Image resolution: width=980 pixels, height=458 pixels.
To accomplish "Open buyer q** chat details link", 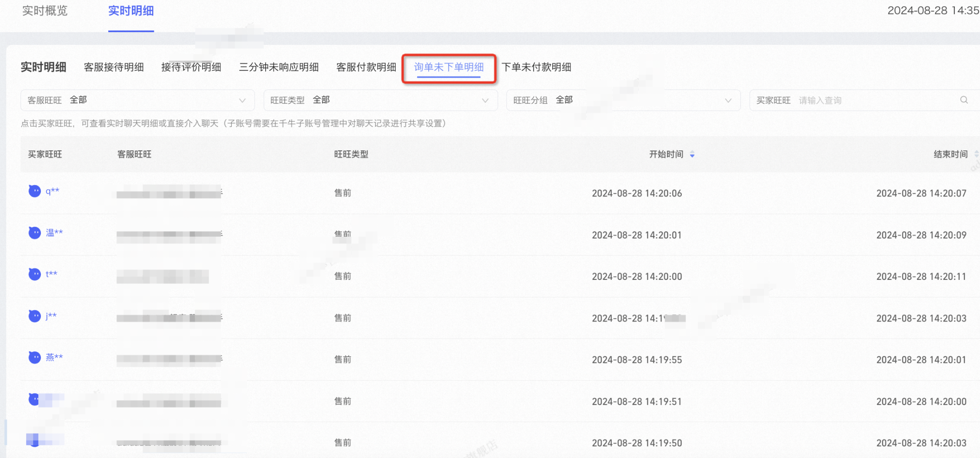I will pyautogui.click(x=53, y=191).
